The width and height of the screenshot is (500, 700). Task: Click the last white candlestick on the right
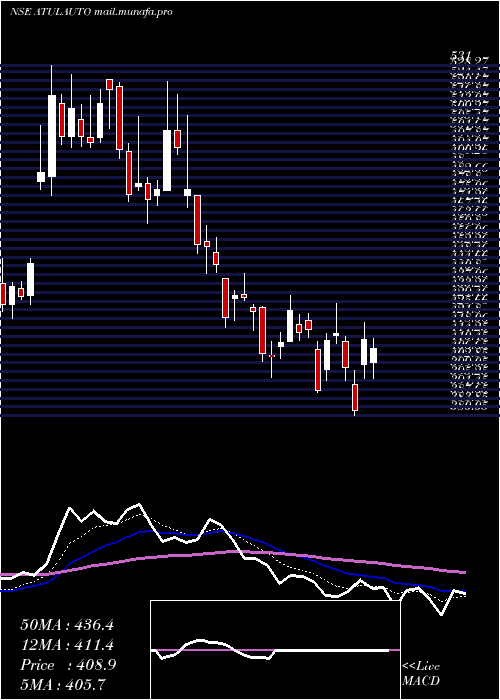click(x=373, y=355)
